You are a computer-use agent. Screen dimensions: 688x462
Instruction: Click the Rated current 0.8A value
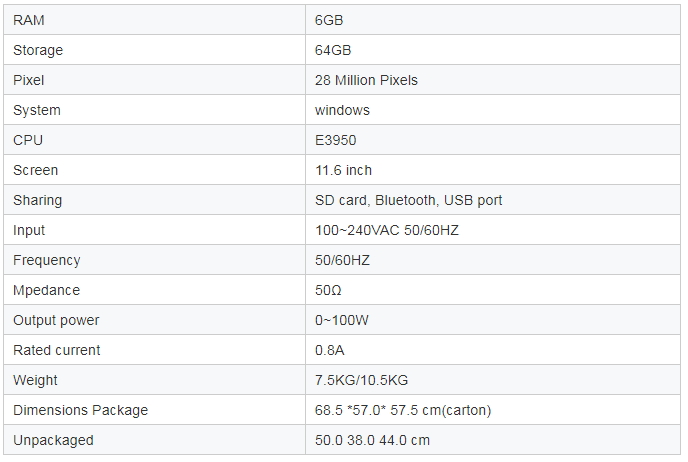tap(330, 350)
